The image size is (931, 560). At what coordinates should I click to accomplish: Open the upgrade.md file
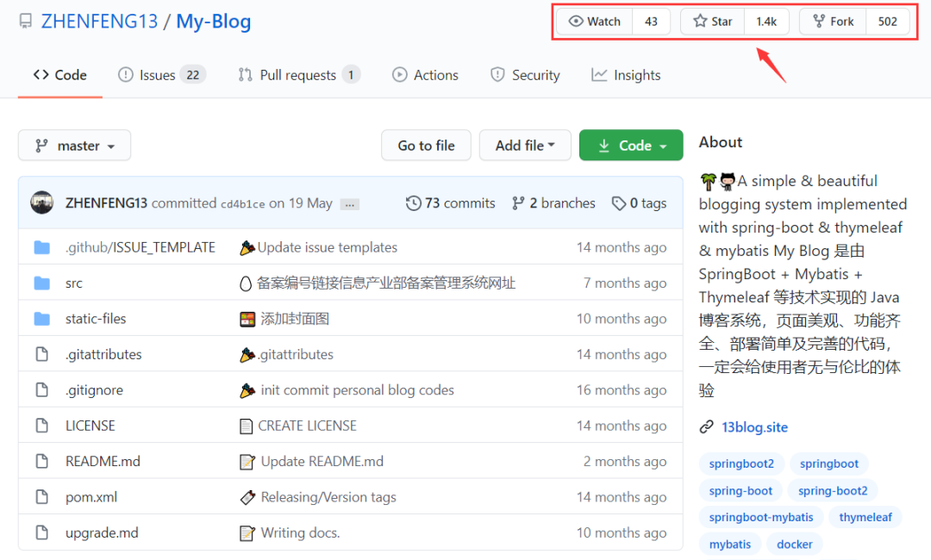pos(102,532)
